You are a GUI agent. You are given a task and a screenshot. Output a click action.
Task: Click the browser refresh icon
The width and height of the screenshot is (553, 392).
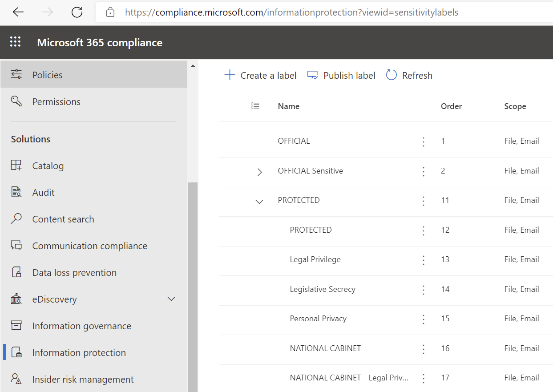point(77,12)
